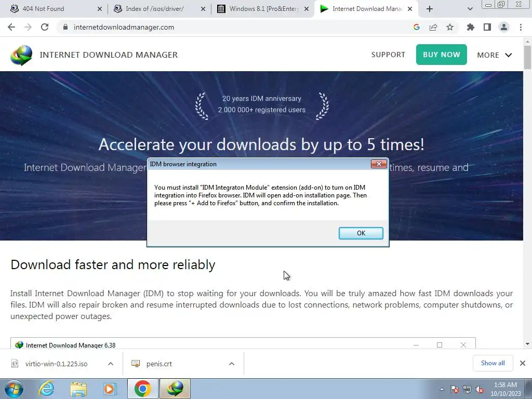Screen dimensions: 532x399
Task: Bookmark this page with the star
Action: pyautogui.click(x=450, y=27)
